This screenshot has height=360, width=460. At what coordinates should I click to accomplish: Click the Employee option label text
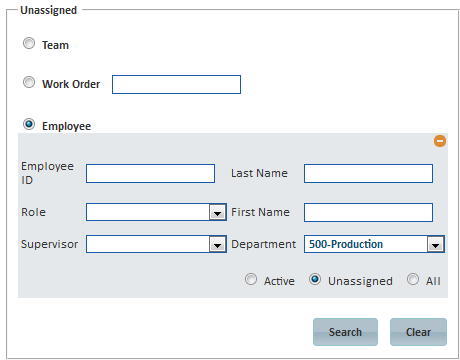[x=66, y=126]
